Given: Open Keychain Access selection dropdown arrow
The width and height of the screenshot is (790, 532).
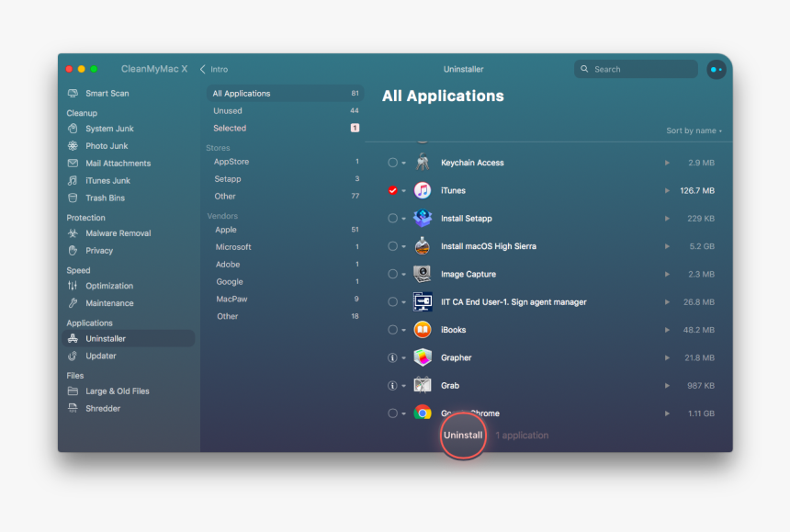Looking at the screenshot, I should coord(403,164).
